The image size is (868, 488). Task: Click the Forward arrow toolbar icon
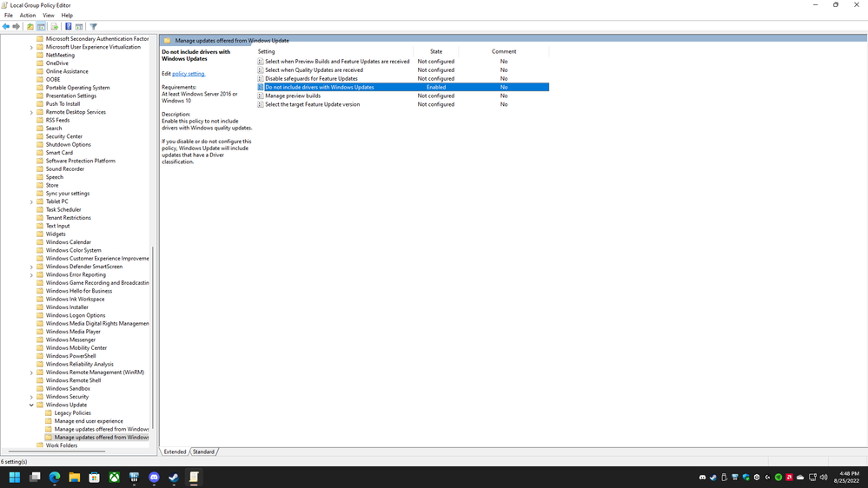(16, 27)
